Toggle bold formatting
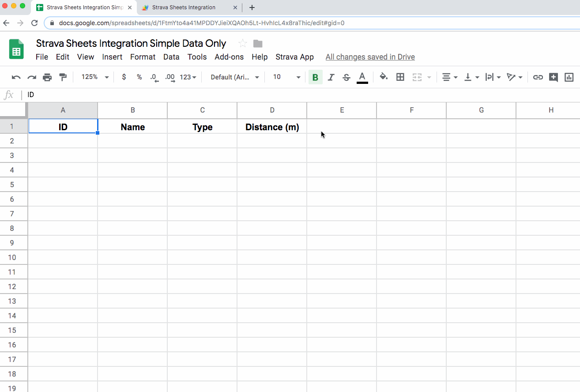 pos(315,77)
